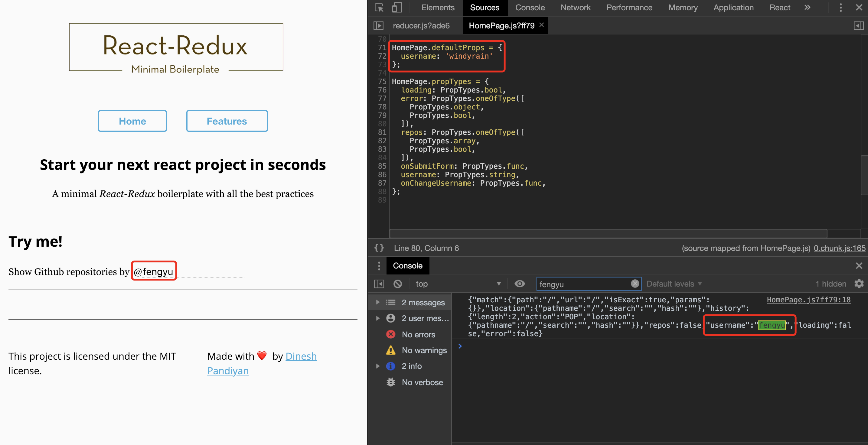Image resolution: width=868 pixels, height=445 pixels.
Task: Click the inspect element picker icon
Action: pyautogui.click(x=379, y=8)
